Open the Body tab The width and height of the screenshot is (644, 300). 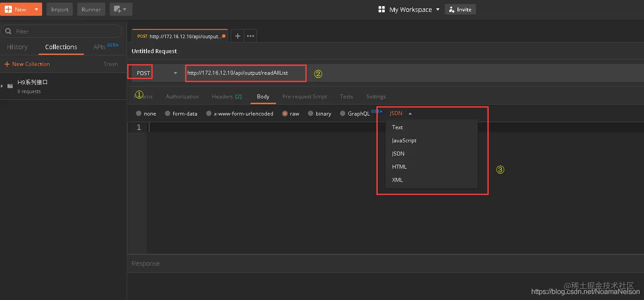click(263, 96)
